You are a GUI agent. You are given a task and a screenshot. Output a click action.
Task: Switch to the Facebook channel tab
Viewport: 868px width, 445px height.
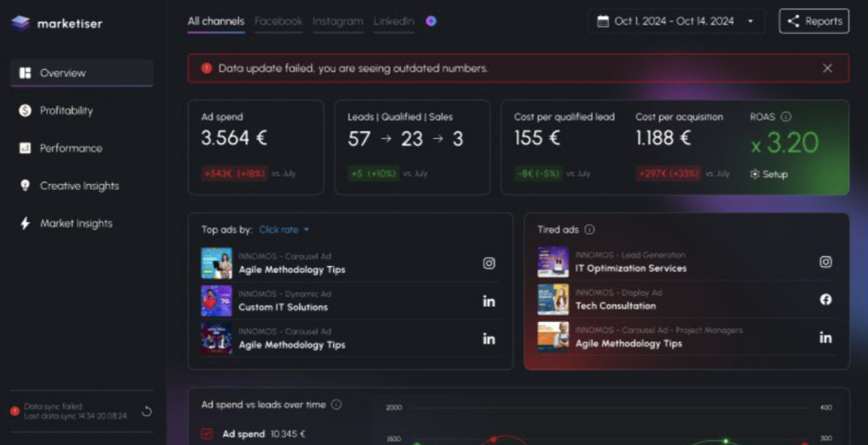(278, 21)
